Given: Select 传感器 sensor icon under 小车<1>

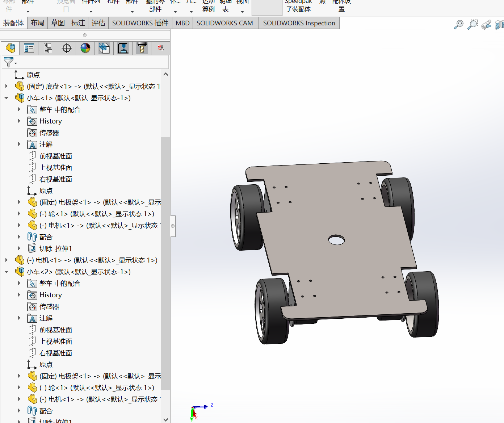Looking at the screenshot, I should [x=32, y=133].
